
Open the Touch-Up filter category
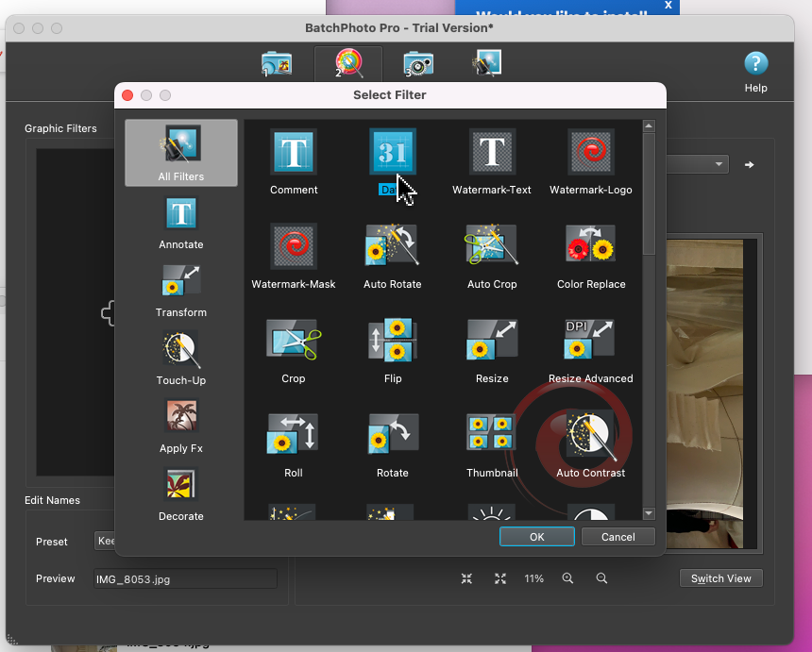[x=181, y=359]
